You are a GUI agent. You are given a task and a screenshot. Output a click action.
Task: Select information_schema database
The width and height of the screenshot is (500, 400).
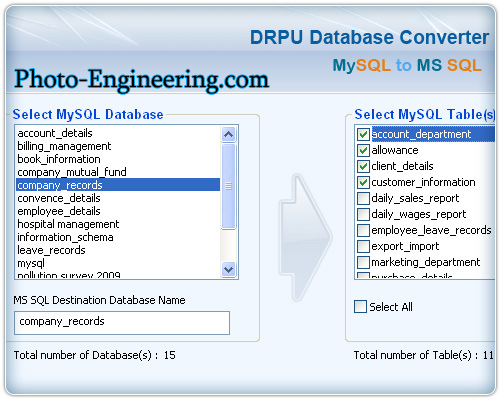118,237
